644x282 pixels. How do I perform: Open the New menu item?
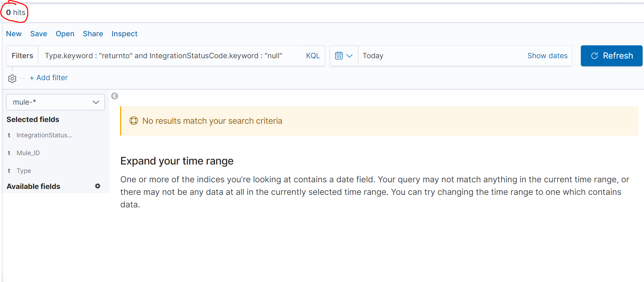[x=14, y=34]
